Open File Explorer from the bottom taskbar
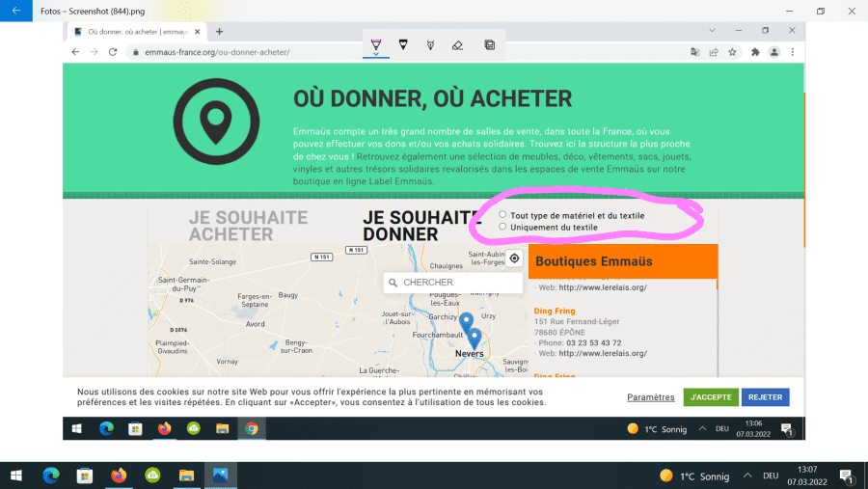868x489 pixels. [186, 475]
